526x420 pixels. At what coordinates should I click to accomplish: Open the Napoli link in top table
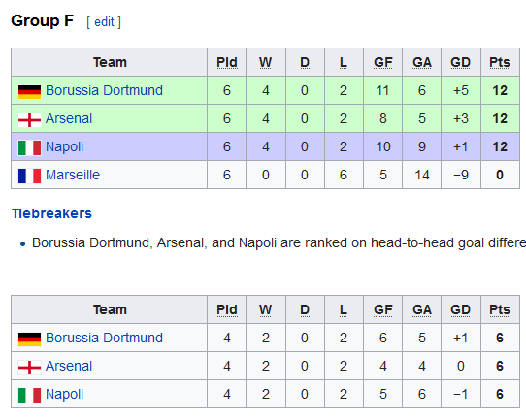coord(64,146)
